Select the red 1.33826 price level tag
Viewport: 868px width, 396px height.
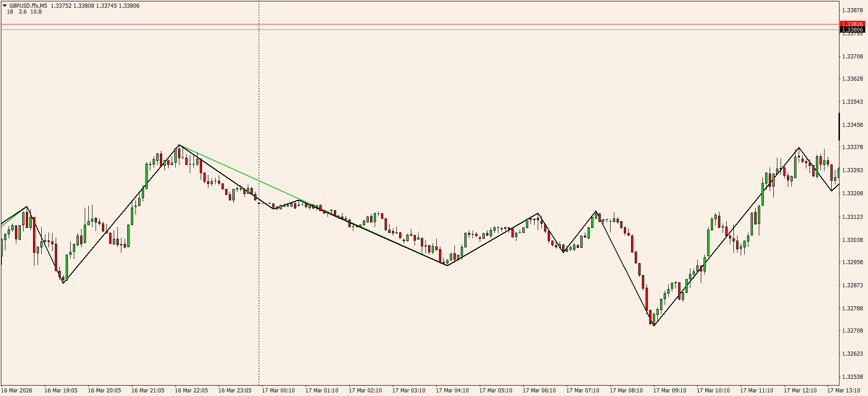tap(852, 24)
